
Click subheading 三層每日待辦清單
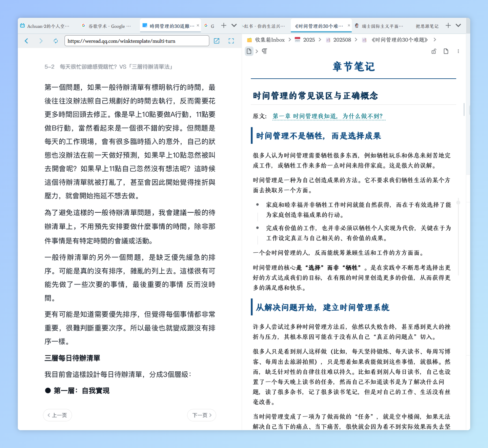click(72, 358)
